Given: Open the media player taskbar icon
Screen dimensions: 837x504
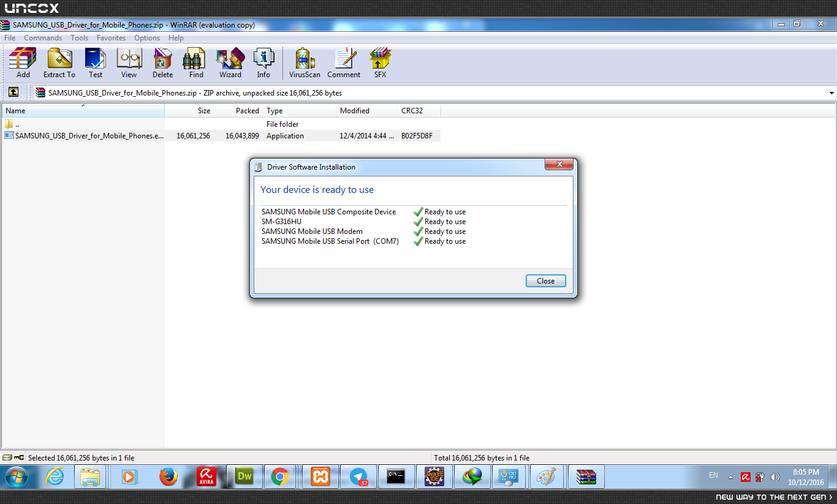Looking at the screenshot, I should pos(129,476).
